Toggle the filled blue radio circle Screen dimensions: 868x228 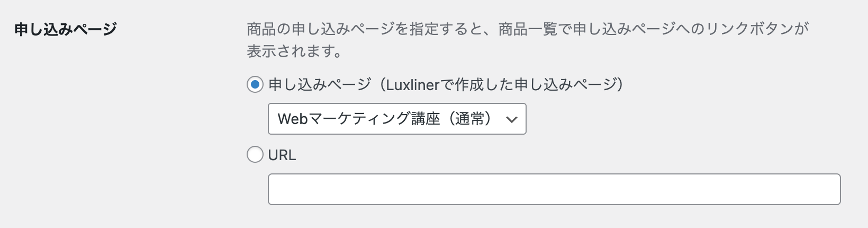pos(255,84)
